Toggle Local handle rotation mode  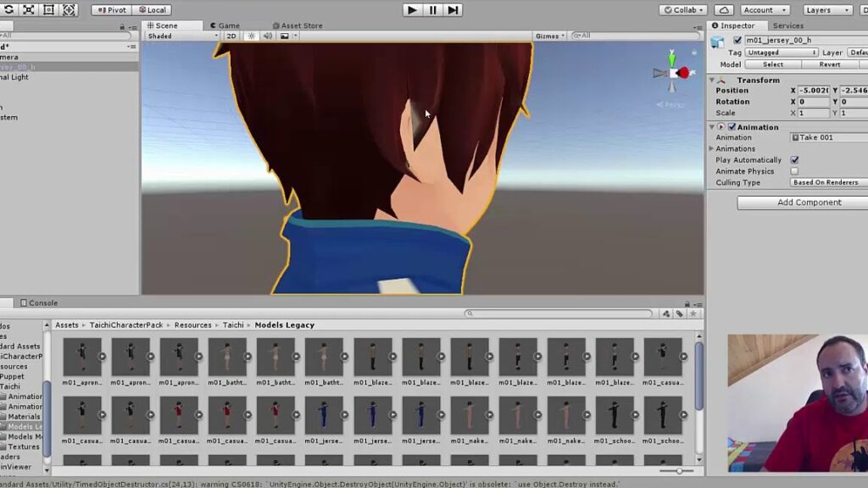tap(153, 10)
